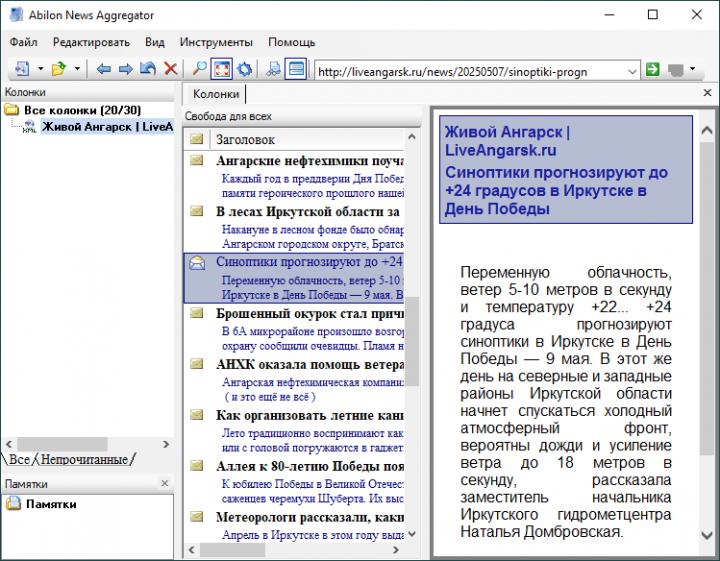Click the find feeds binoculars icon
This screenshot has height=561, width=720.
pyautogui.click(x=273, y=69)
